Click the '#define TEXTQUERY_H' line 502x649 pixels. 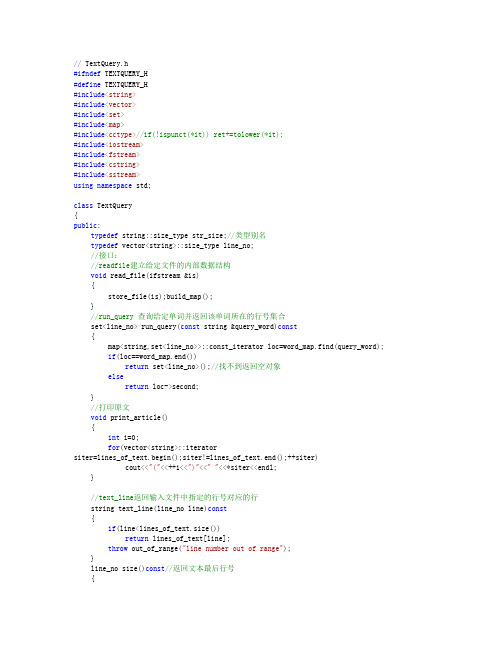point(110,84)
